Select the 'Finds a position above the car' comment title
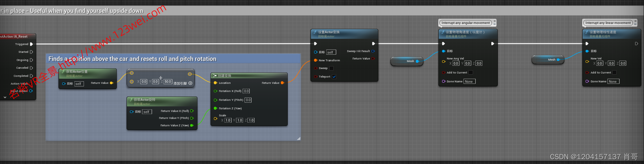644x164 pixels. click(132, 59)
